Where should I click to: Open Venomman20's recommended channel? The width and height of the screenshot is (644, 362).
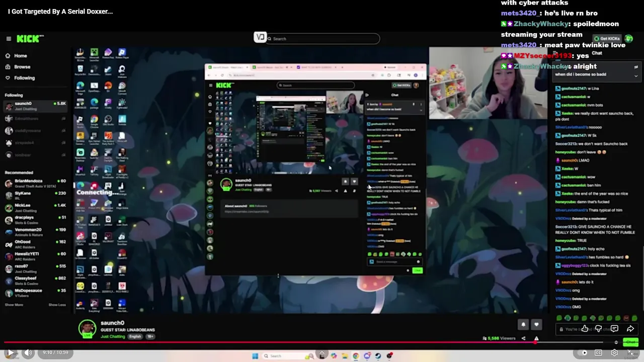(x=35, y=232)
